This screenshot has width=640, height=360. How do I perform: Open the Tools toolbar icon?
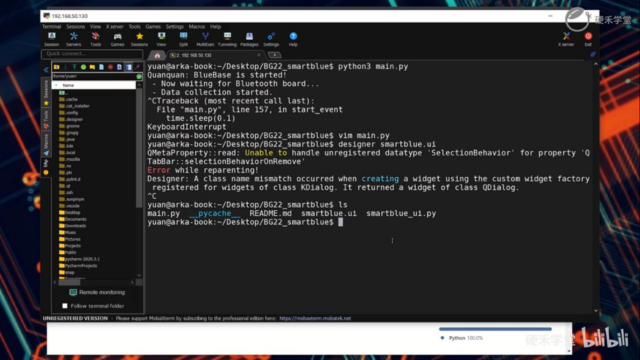pyautogui.click(x=96, y=39)
